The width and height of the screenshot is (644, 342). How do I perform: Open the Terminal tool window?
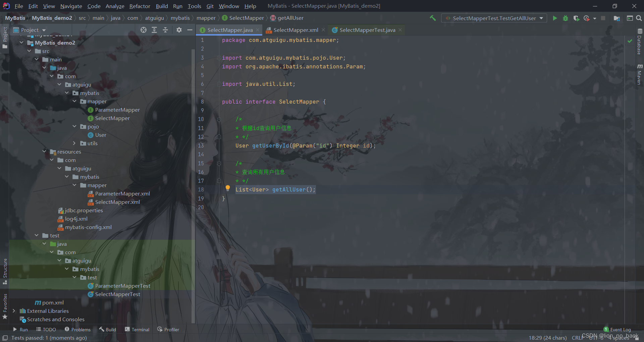[137, 330]
